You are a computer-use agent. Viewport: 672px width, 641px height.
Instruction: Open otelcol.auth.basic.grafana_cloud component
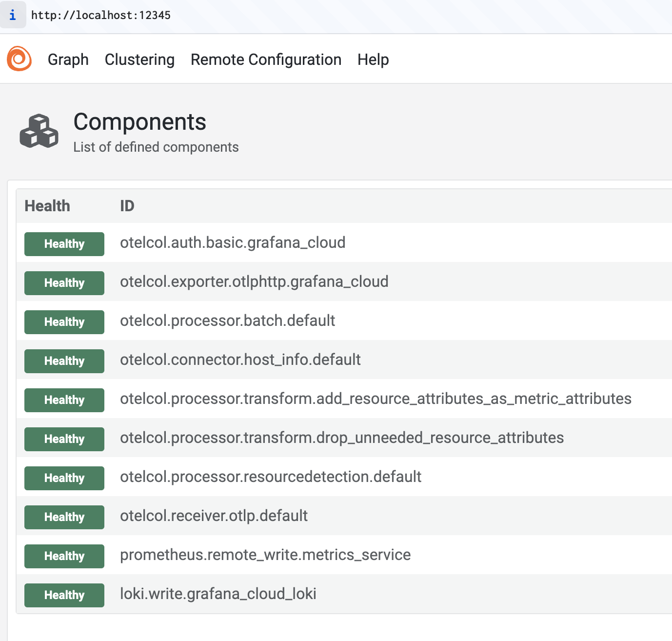coord(233,242)
